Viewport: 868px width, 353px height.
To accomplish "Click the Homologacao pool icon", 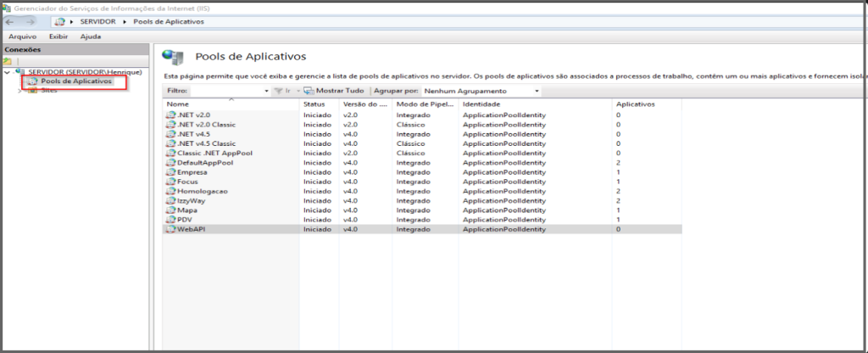I will click(170, 191).
